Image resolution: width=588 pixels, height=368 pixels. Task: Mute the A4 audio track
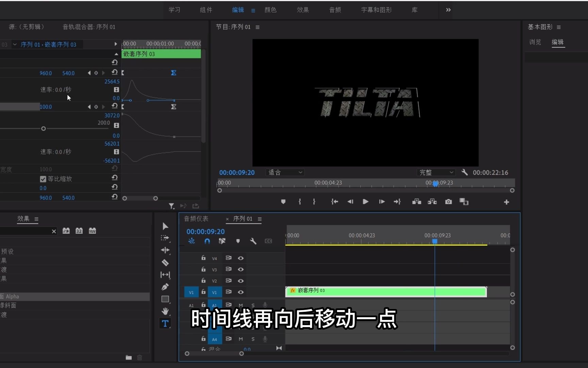pos(241,339)
